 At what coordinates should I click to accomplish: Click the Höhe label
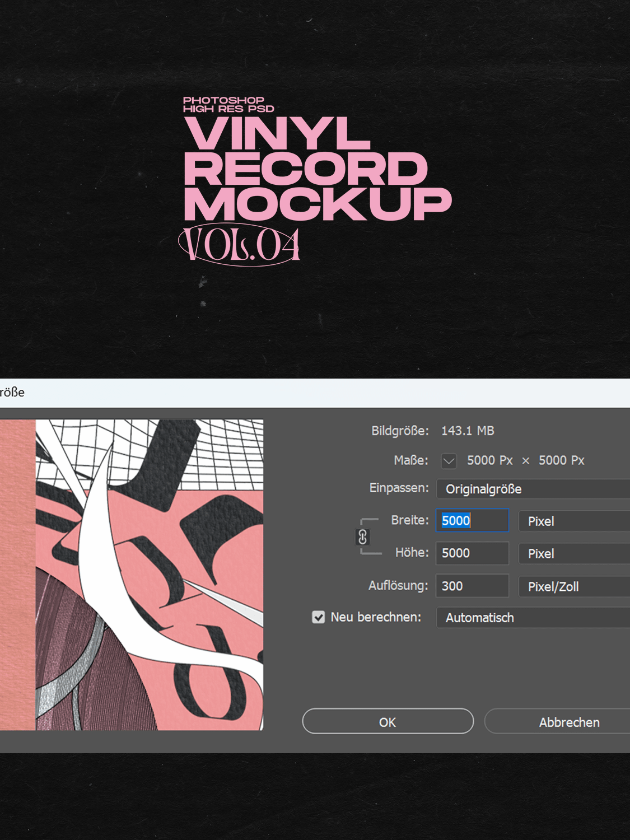(412, 553)
